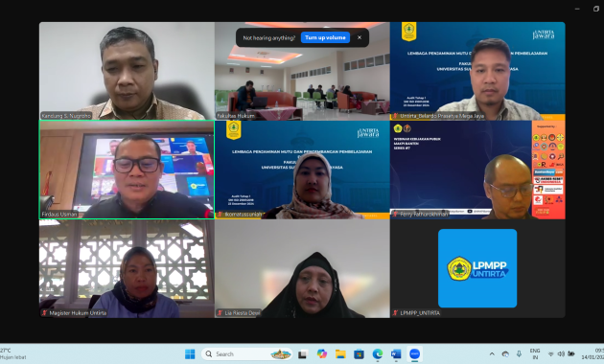The height and width of the screenshot is (364, 604).
Task: Open File Explorer from the taskbar
Action: (340, 354)
